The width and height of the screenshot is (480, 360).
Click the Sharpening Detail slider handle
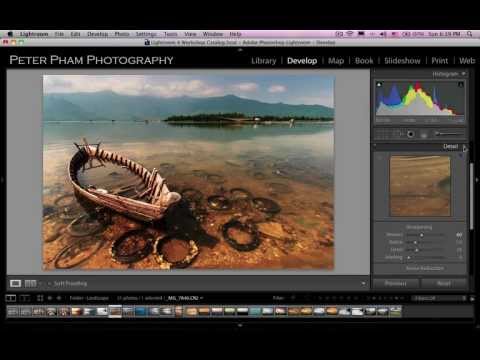point(417,250)
